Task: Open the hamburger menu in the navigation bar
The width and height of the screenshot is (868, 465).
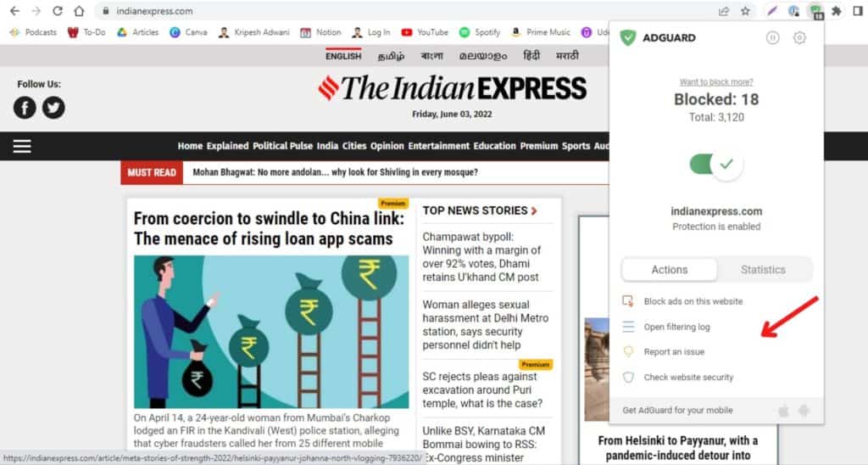Action: pyautogui.click(x=22, y=146)
